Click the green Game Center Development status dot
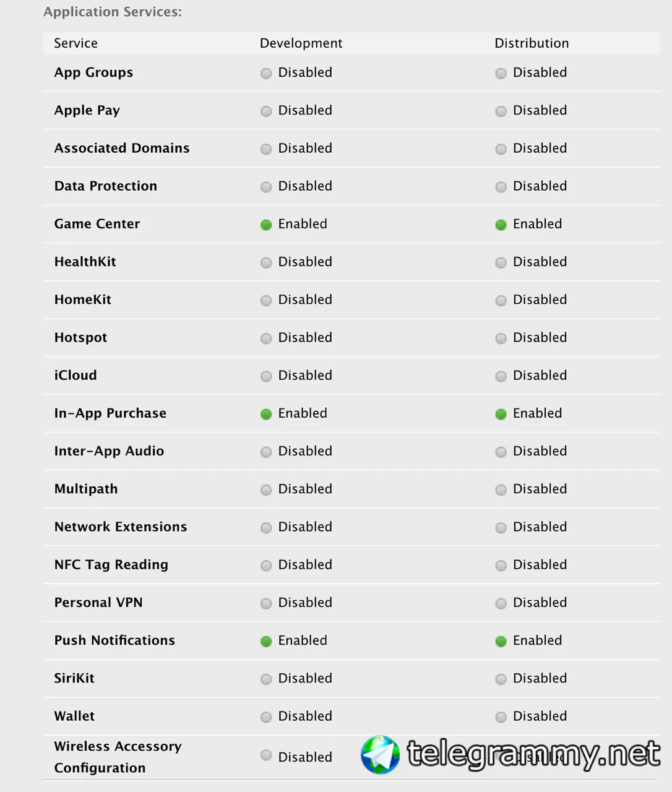Image resolution: width=672 pixels, height=792 pixels. pyautogui.click(x=266, y=225)
